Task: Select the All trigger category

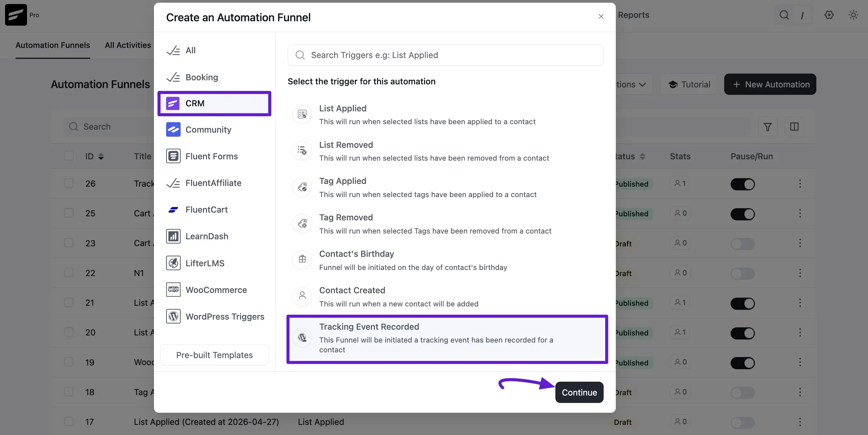Action: click(x=214, y=50)
